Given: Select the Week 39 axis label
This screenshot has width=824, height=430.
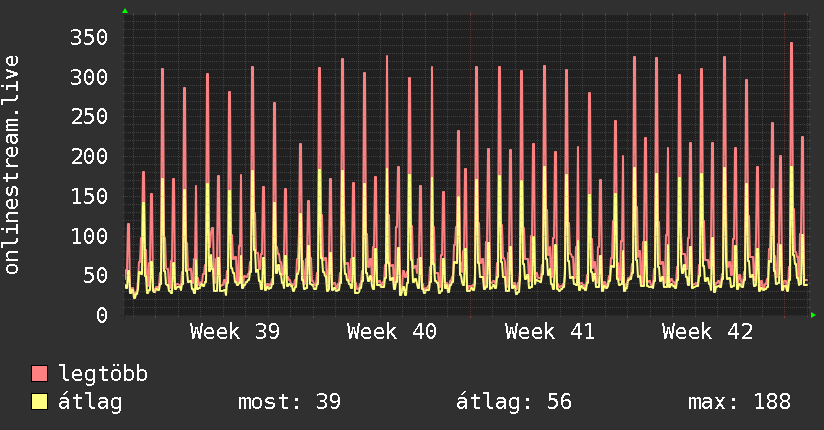Looking at the screenshot, I should (235, 332).
